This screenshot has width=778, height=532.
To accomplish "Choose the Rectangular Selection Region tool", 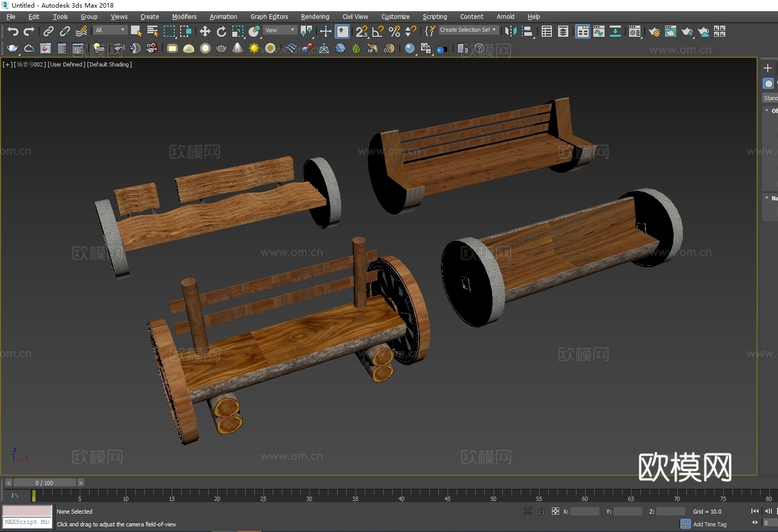I will tap(169, 32).
